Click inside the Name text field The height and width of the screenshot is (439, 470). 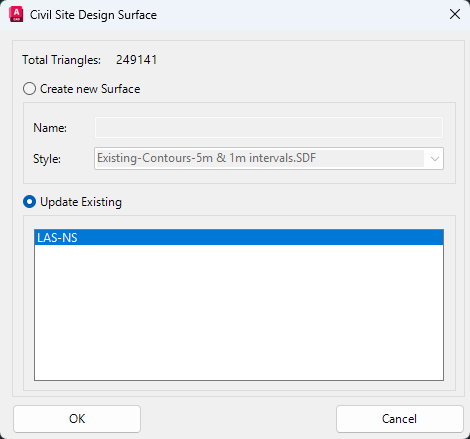click(269, 127)
